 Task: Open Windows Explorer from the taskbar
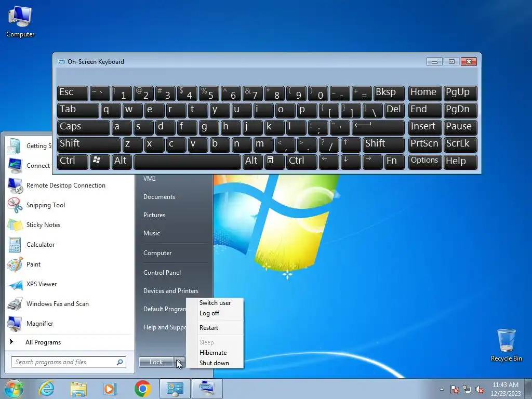click(x=78, y=389)
